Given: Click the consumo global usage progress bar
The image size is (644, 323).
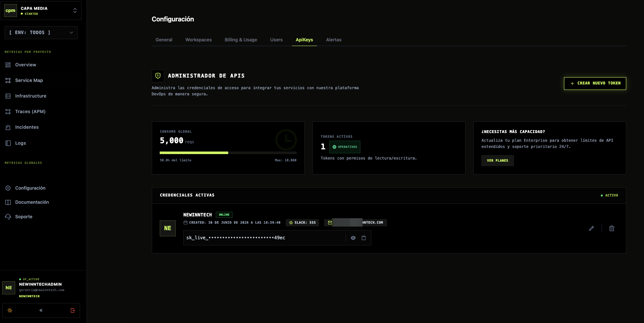Looking at the screenshot, I should click(228, 153).
